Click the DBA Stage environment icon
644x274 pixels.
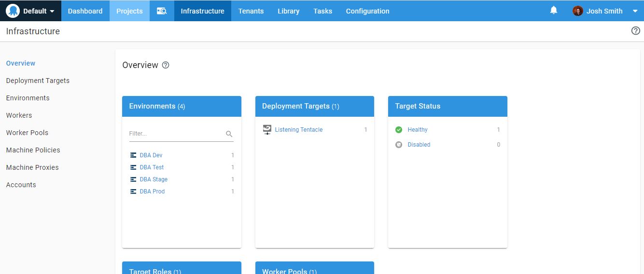[x=133, y=179]
